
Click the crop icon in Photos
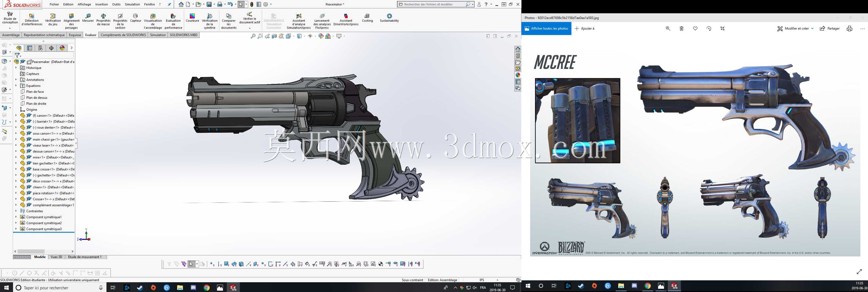tap(722, 28)
